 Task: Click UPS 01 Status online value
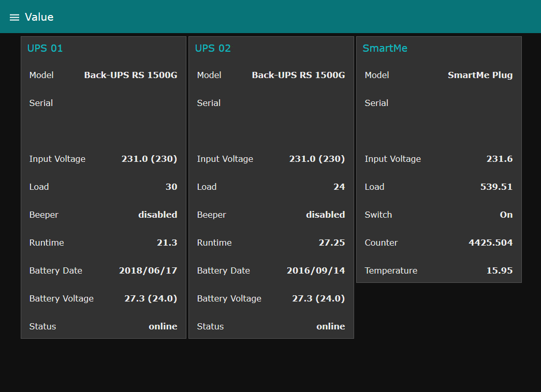[x=163, y=326]
